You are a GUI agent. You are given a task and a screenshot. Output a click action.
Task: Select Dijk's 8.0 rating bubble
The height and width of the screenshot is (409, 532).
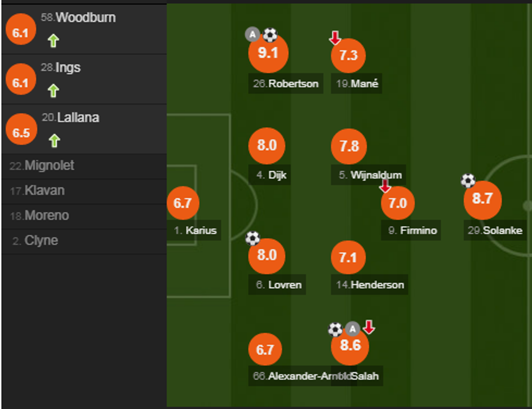tap(267, 146)
